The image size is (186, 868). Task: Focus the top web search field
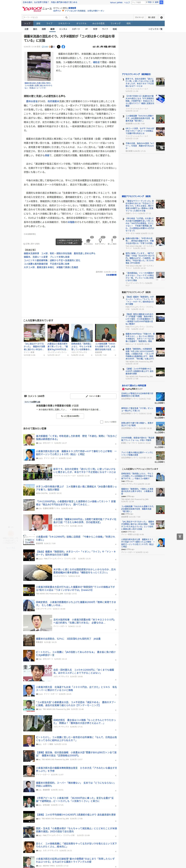(138, 2)
